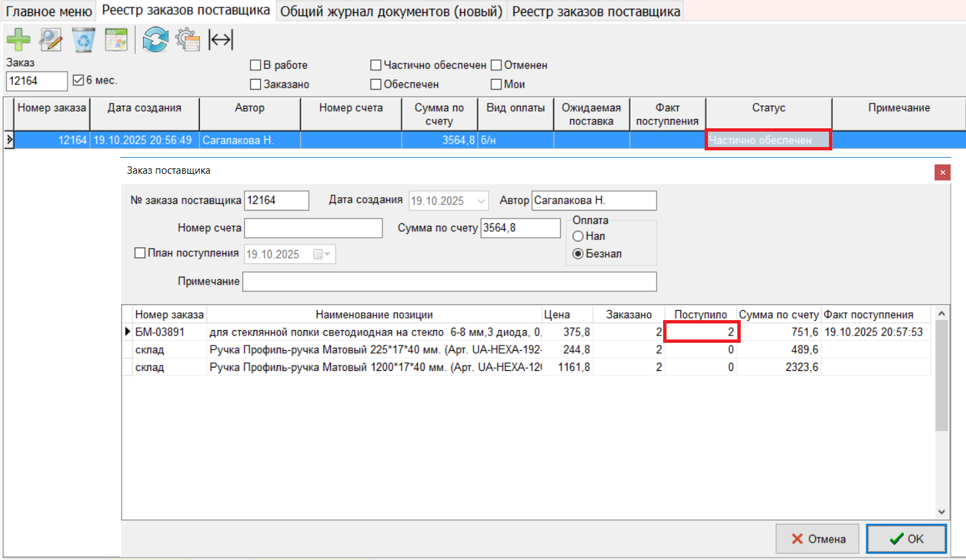This screenshot has height=560, width=966.
Task: Tick the План поступления checkbox
Action: (x=140, y=253)
